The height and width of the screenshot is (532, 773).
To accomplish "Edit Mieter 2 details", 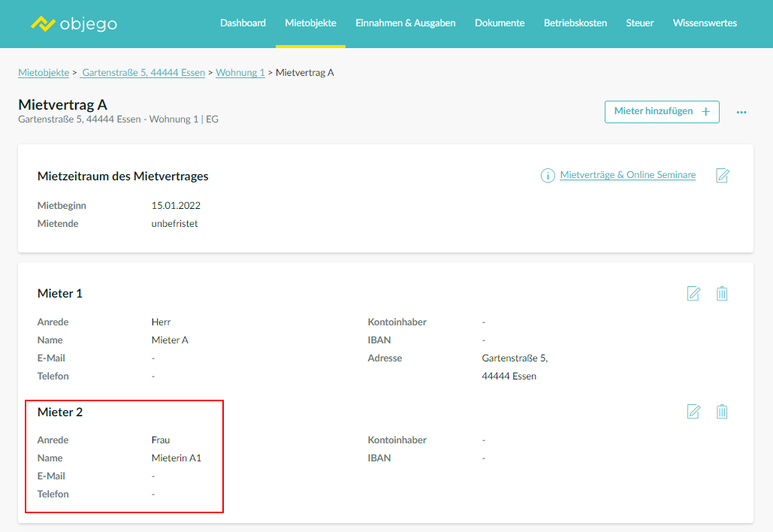I will [693, 412].
